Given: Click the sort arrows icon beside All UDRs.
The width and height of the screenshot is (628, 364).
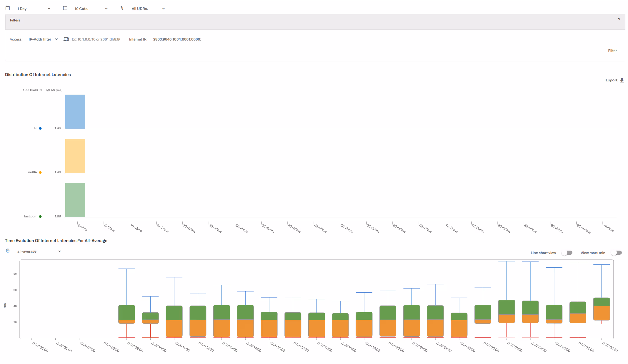Looking at the screenshot, I should pos(122,8).
